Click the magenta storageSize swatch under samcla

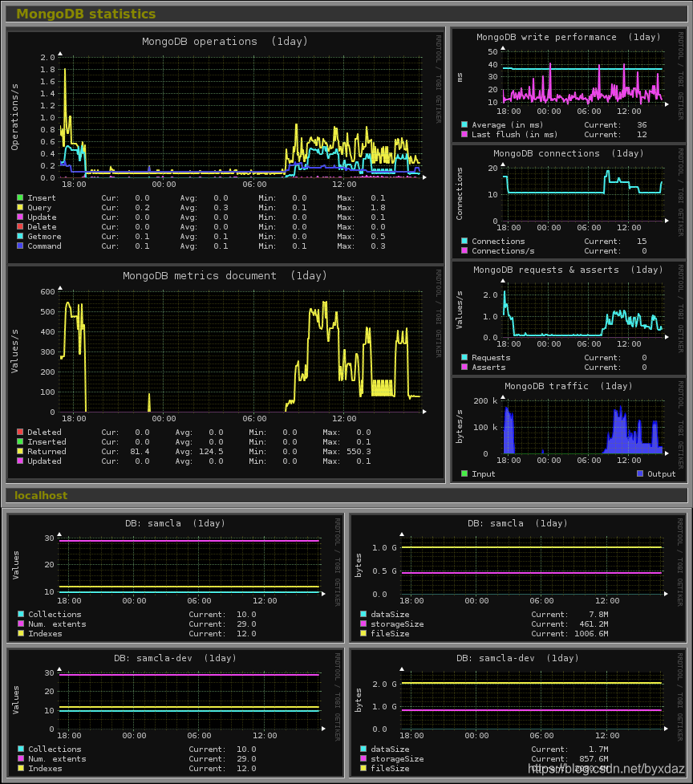pyautogui.click(x=363, y=624)
